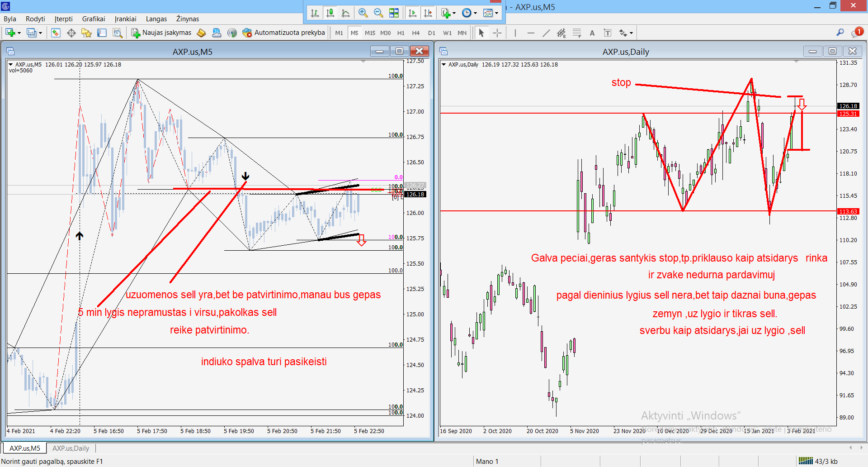Open the virtual hosting cloud icon
The image size is (868, 467).
tap(217, 33)
